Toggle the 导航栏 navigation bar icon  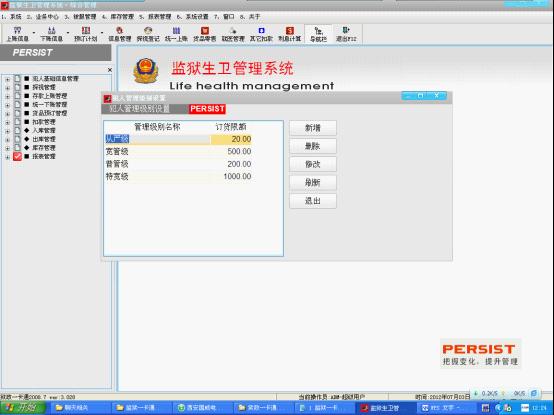point(318,34)
